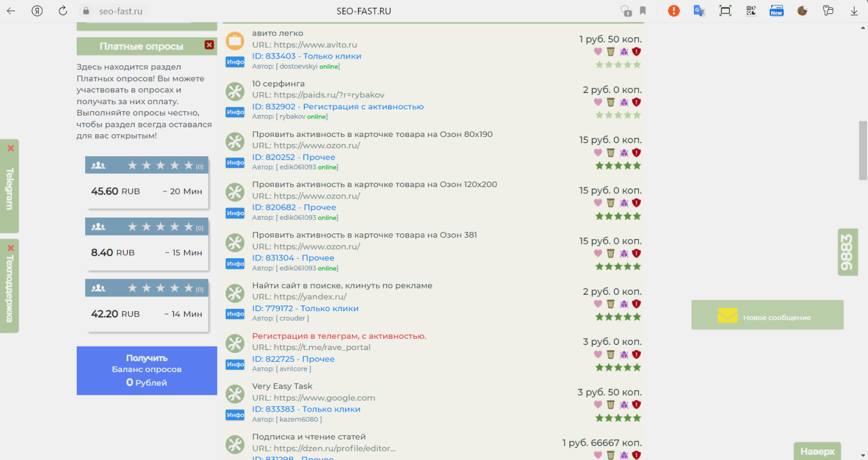The height and width of the screenshot is (460, 868).
Task: Click the heart favorite icon for task 833403
Action: pyautogui.click(x=598, y=52)
